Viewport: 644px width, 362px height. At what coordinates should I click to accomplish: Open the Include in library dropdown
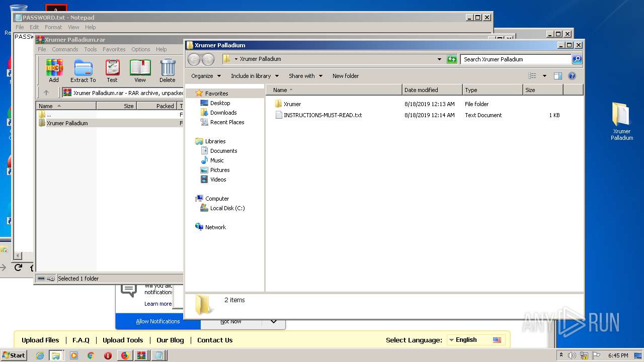(255, 76)
